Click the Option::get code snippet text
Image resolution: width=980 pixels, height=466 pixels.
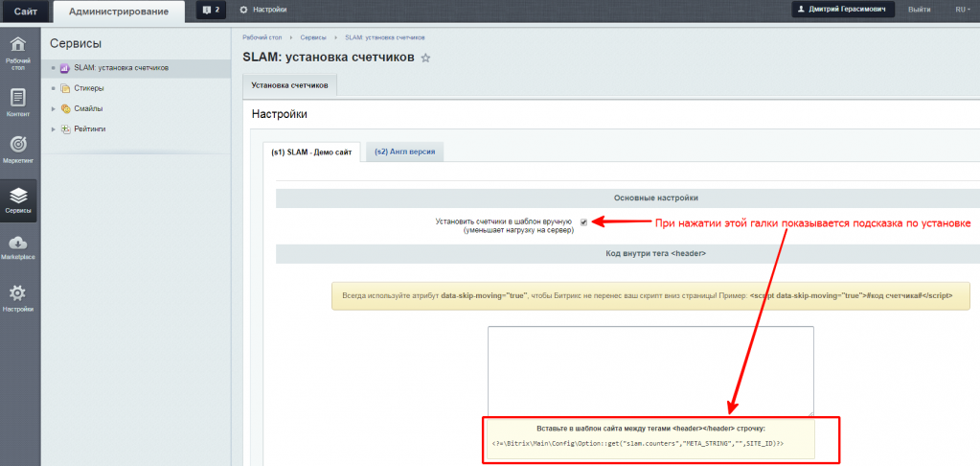[x=638, y=443]
